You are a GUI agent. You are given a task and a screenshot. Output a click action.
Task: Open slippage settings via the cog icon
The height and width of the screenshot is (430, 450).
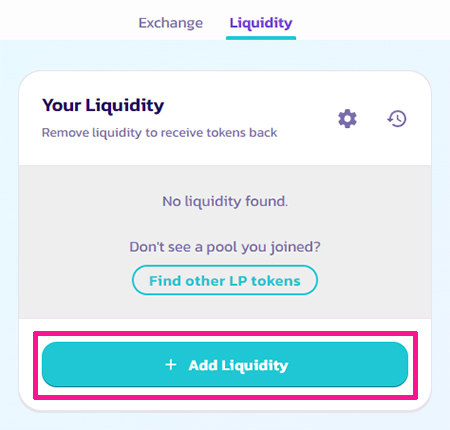(347, 119)
